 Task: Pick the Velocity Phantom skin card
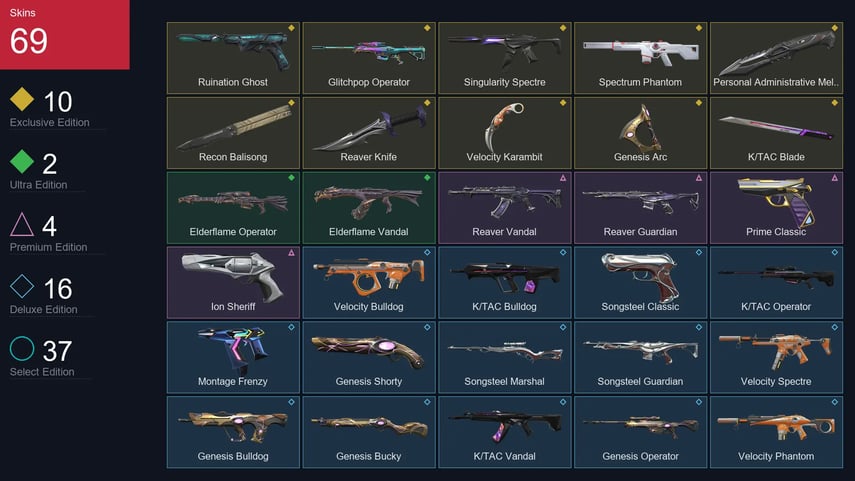coord(776,432)
